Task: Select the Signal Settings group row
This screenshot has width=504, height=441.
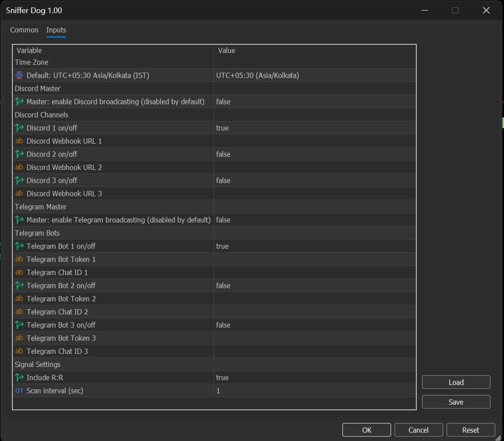Action: tap(215, 364)
